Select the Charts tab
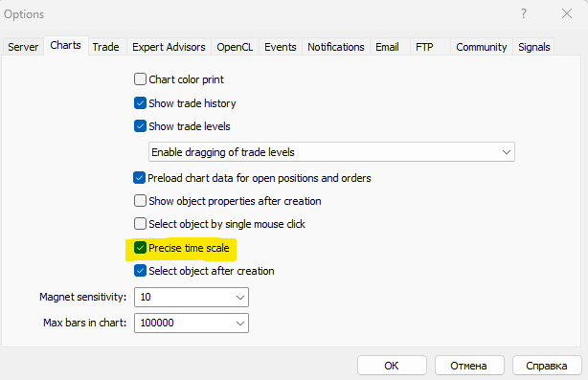Image resolution: width=588 pixels, height=380 pixels. click(66, 45)
